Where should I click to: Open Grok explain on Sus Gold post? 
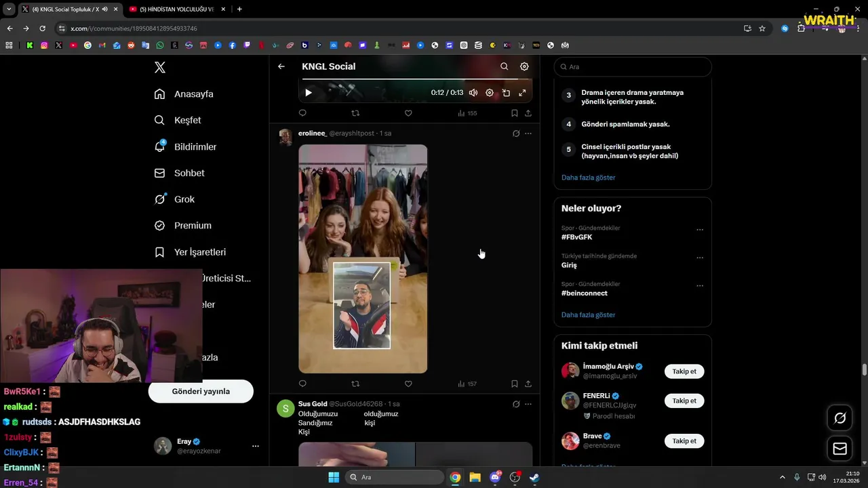[516, 404]
